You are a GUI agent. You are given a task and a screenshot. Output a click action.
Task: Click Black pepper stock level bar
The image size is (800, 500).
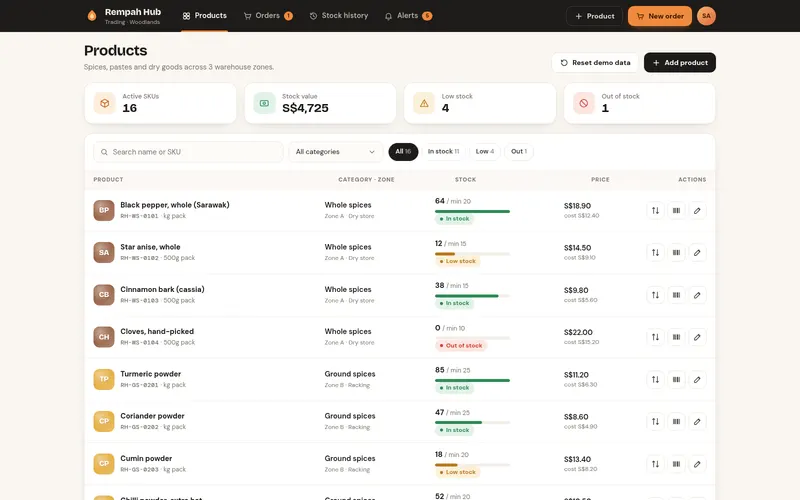[472, 211]
